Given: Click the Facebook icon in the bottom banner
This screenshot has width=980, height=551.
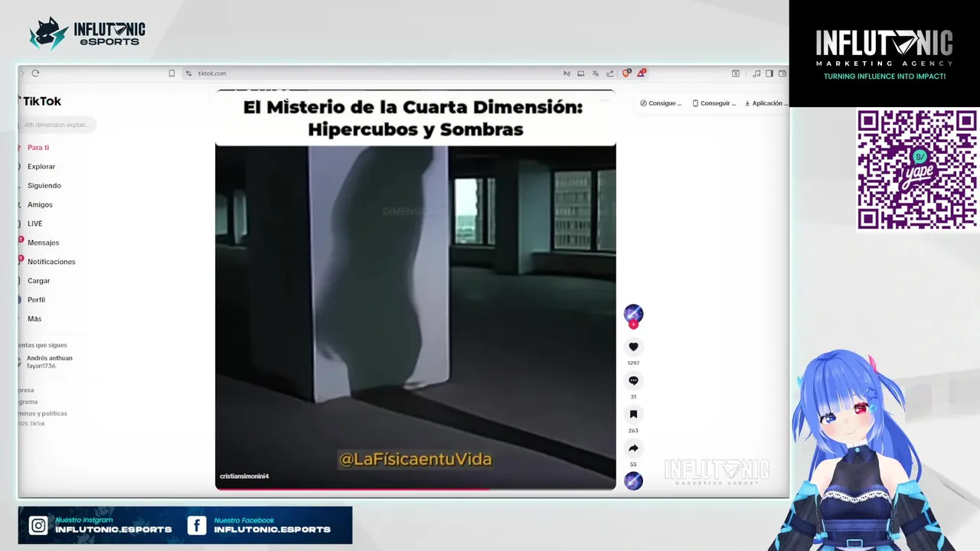Looking at the screenshot, I should [x=197, y=525].
